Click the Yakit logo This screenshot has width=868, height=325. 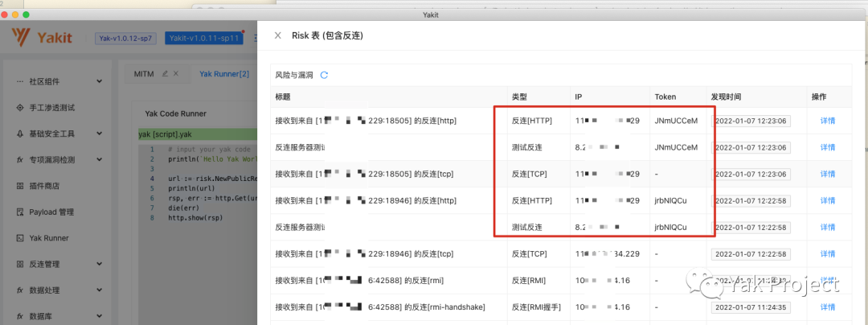click(x=42, y=38)
